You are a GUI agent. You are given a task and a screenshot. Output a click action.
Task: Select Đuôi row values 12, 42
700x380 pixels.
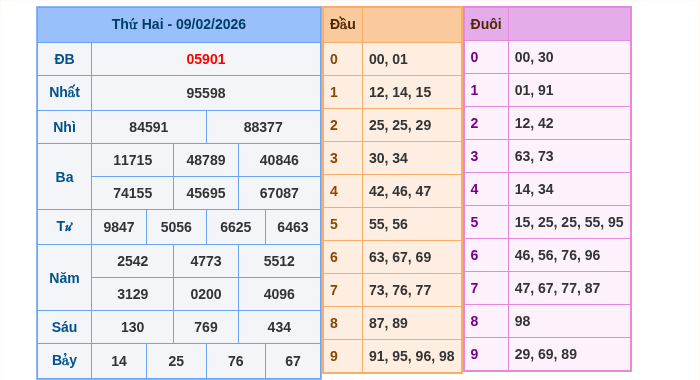tap(534, 124)
